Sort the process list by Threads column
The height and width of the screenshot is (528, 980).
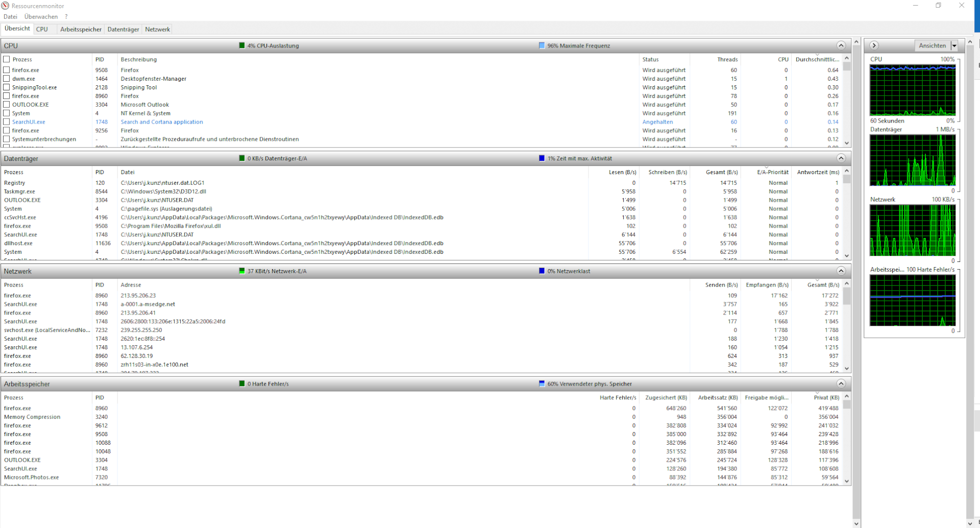point(728,59)
